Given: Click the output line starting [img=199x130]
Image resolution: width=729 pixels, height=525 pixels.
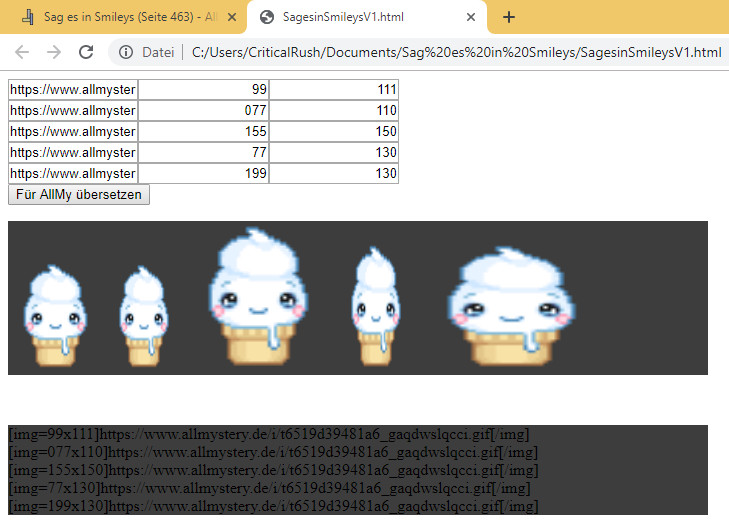Looking at the screenshot, I should [273, 505].
